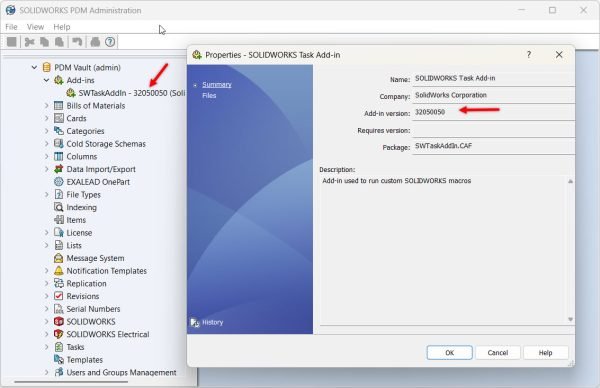Click the SOLIDWORKS Electrical shield icon

[x=59, y=334]
